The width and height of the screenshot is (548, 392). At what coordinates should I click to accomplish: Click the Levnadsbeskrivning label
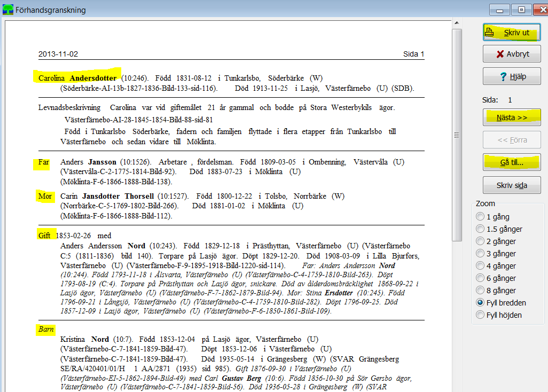point(69,107)
